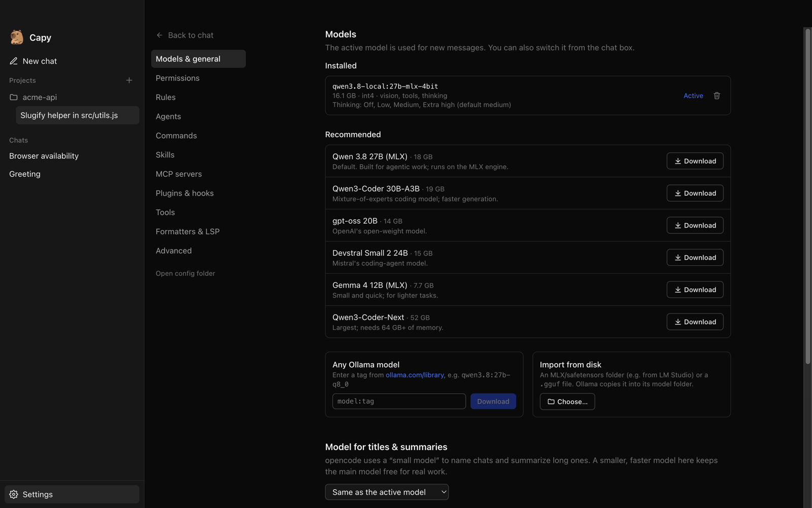The height and width of the screenshot is (508, 812).
Task: Switch to MCP servers settings
Action: coord(198,174)
